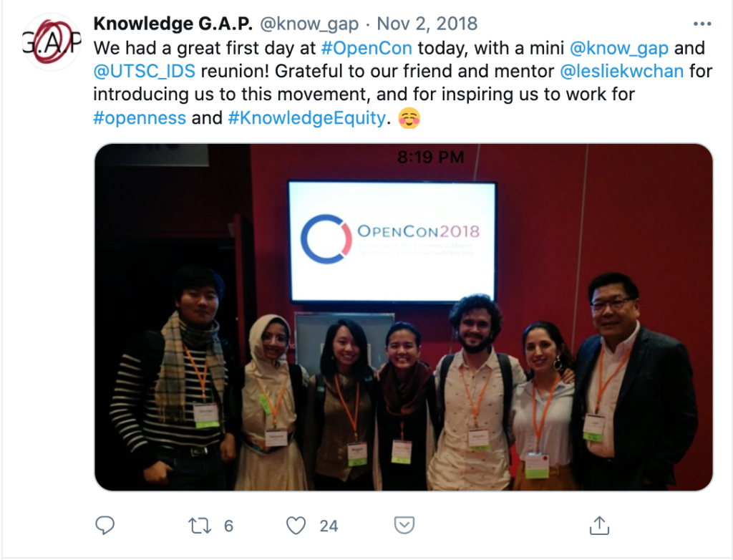Open the OpenCon2018 group photo
This screenshot has width=733, height=560.
pos(404,317)
